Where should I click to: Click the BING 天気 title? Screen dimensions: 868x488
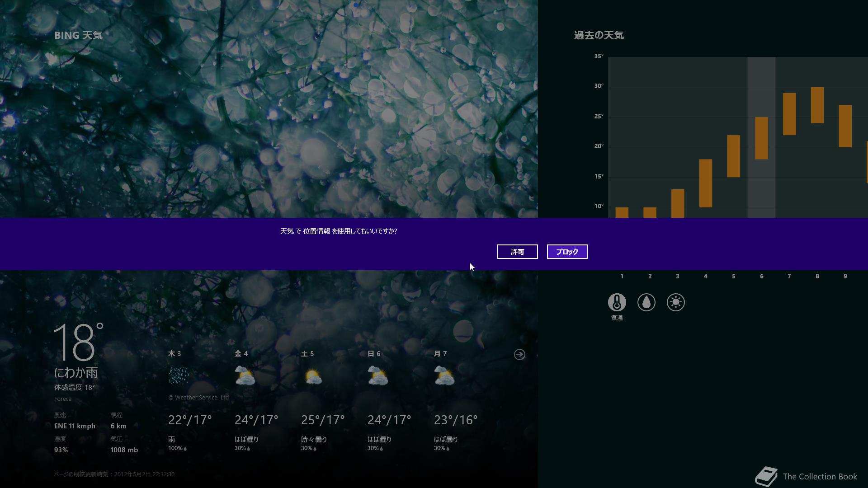(x=78, y=35)
